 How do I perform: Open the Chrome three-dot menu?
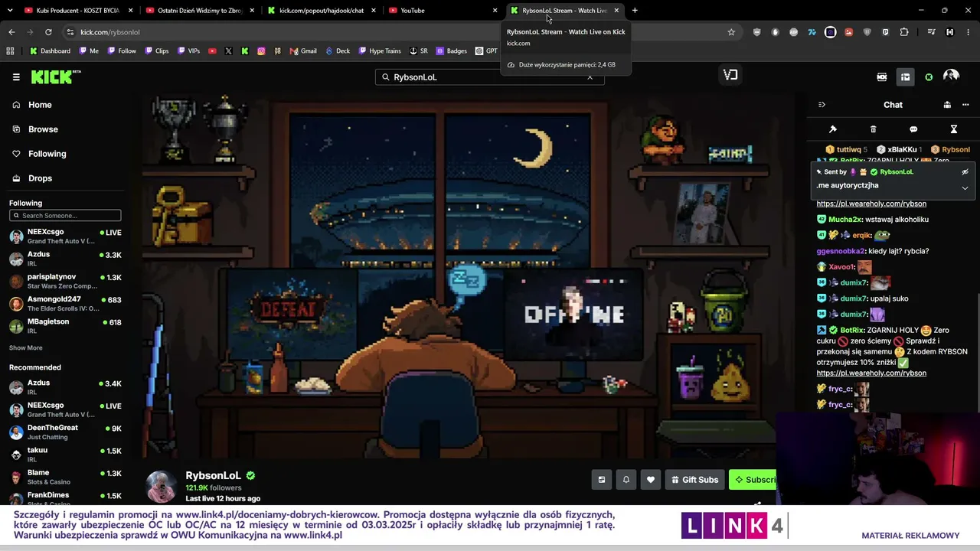point(969,32)
